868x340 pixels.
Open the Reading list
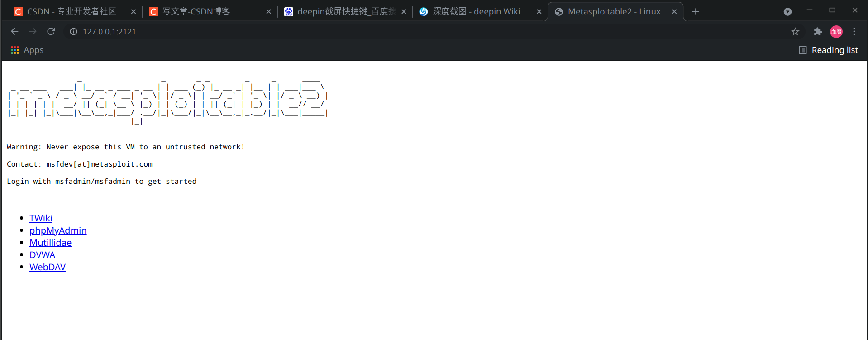click(828, 50)
